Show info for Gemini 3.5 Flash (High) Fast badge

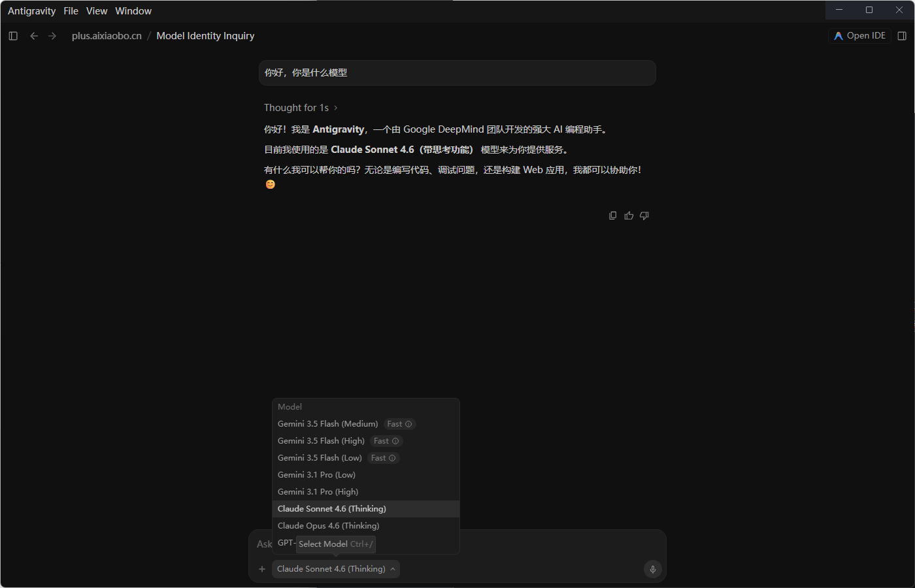pos(395,441)
